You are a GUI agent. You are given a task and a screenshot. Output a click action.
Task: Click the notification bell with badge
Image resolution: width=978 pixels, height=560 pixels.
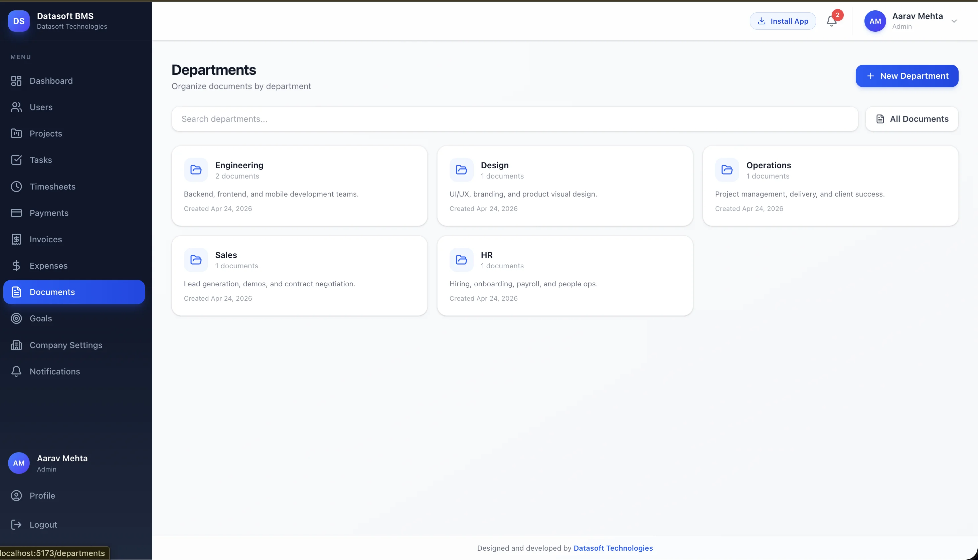click(x=831, y=21)
